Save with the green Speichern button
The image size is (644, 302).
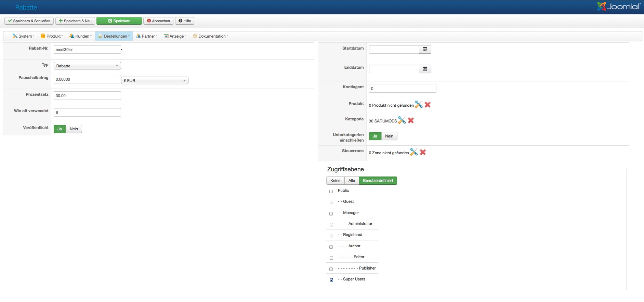[x=119, y=21]
